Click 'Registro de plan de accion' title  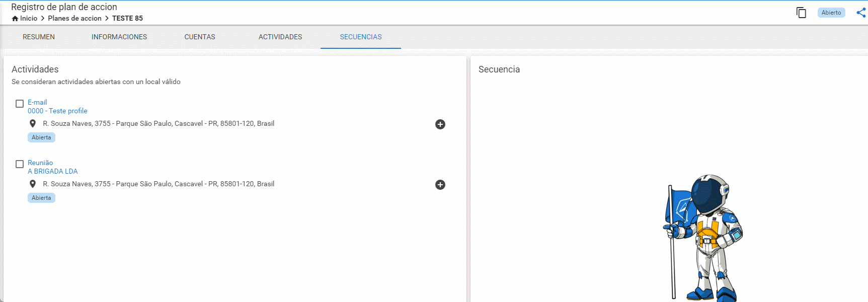click(x=64, y=7)
